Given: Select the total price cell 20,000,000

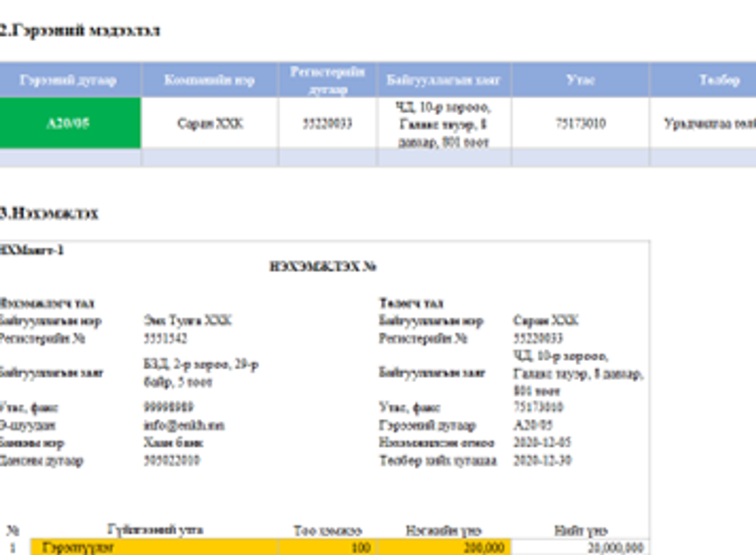Looking at the screenshot, I should 581,547.
